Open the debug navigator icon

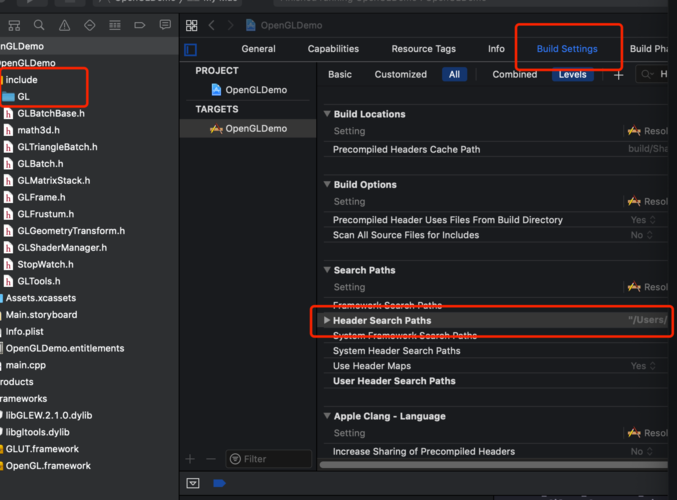115,25
